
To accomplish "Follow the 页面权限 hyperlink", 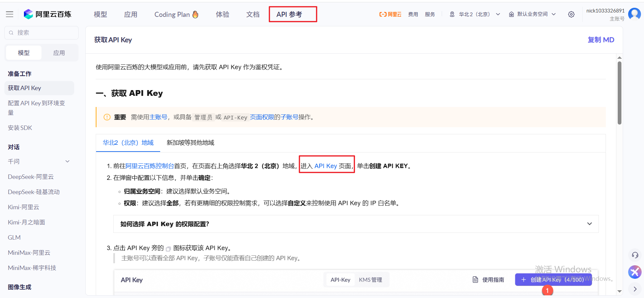I will pyautogui.click(x=262, y=117).
